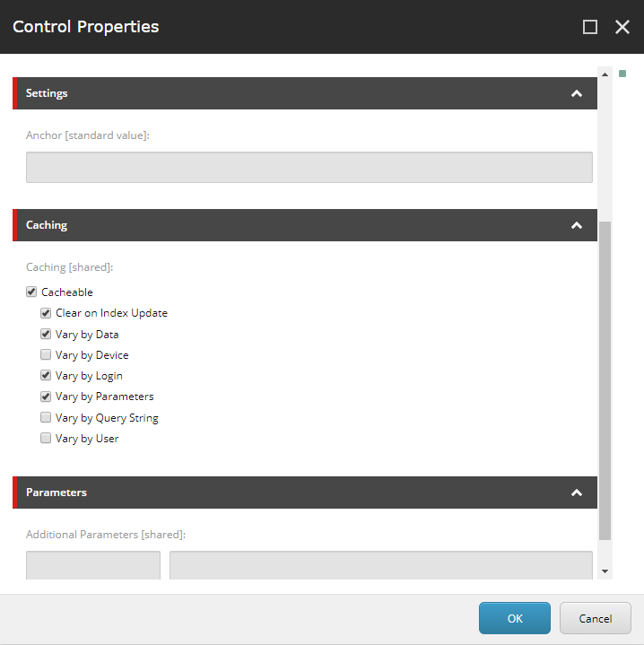Image resolution: width=644 pixels, height=645 pixels.
Task: Disable Clear on Index Update
Action: pyautogui.click(x=46, y=313)
